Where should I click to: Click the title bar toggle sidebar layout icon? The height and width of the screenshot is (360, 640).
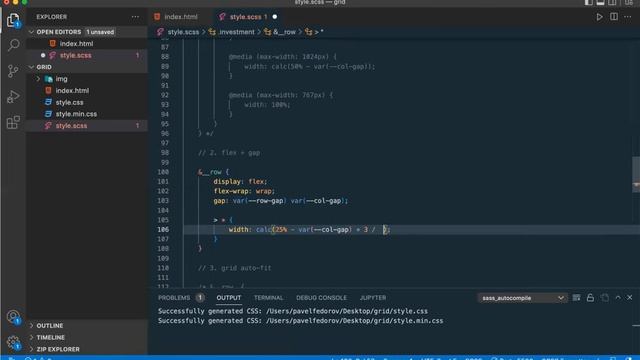[x=588, y=2]
